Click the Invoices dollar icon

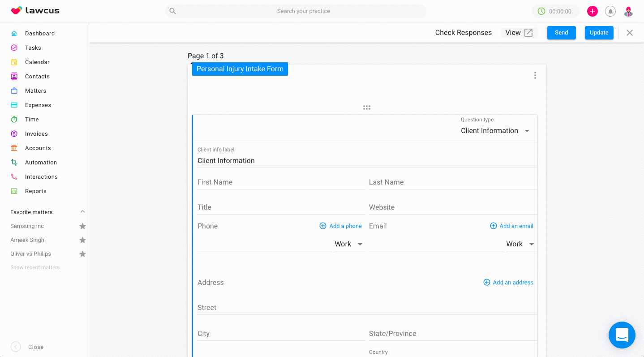(x=14, y=133)
